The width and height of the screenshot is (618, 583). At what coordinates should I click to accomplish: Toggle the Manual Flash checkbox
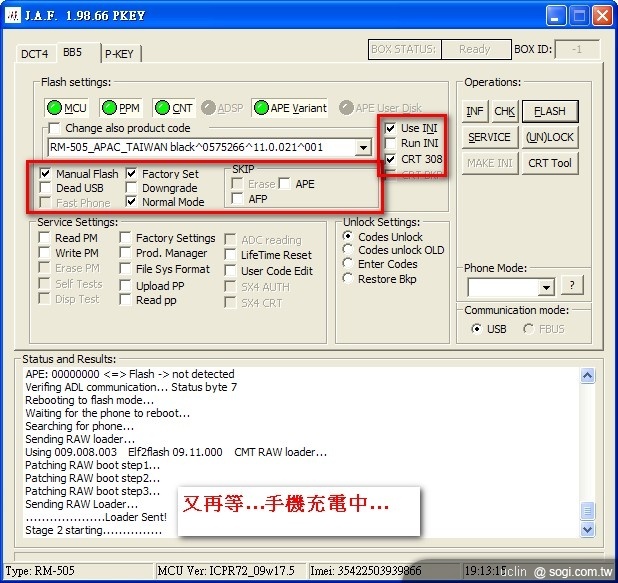45,173
